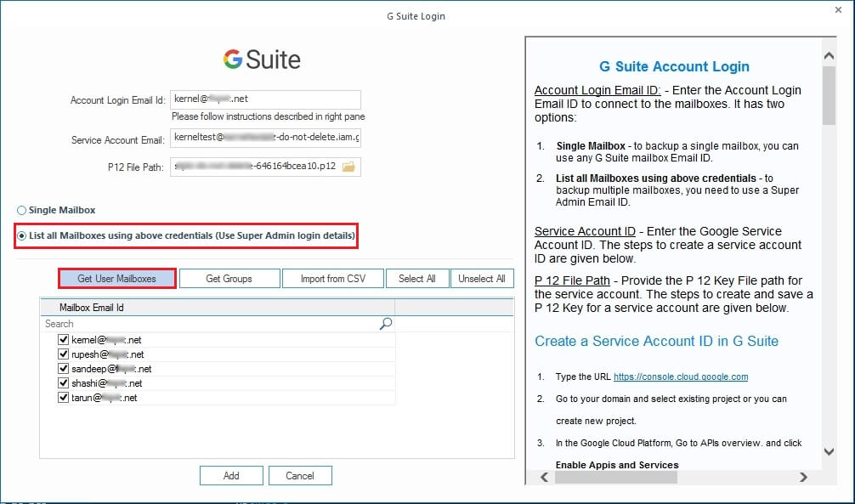The height and width of the screenshot is (504, 855).
Task: Open the console.cloud.google.com link
Action: [x=681, y=377]
